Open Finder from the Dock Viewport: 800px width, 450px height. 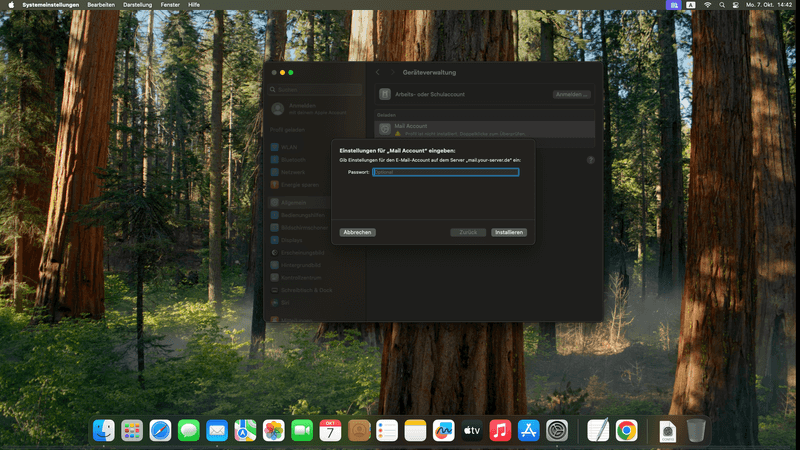tap(103, 430)
